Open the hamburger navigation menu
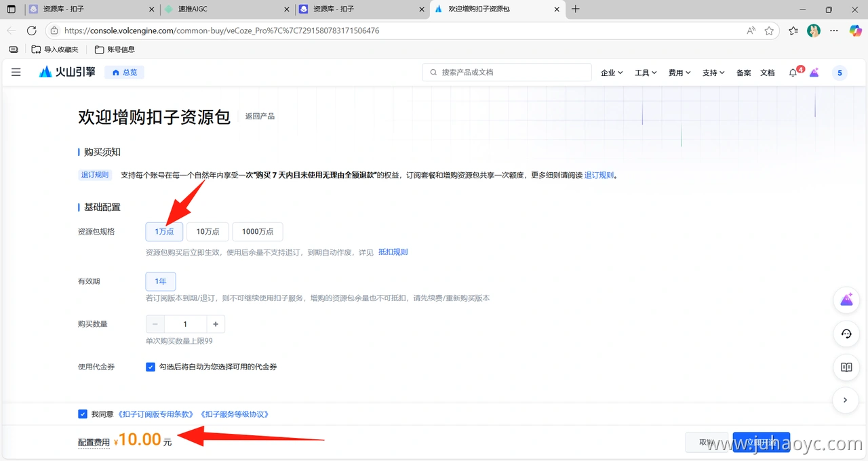Viewport: 868px width, 461px height. pyautogui.click(x=16, y=73)
